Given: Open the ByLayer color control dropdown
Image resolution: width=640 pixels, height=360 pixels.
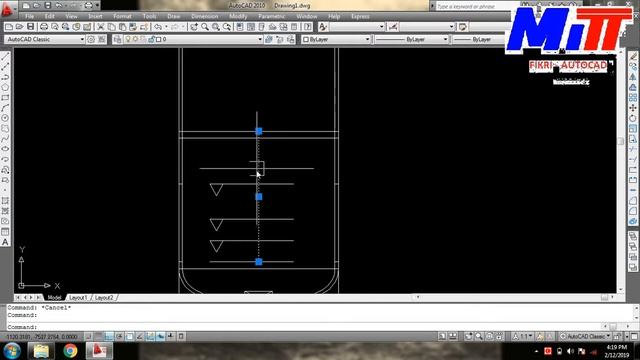Looking at the screenshot, I should pyautogui.click(x=336, y=39).
